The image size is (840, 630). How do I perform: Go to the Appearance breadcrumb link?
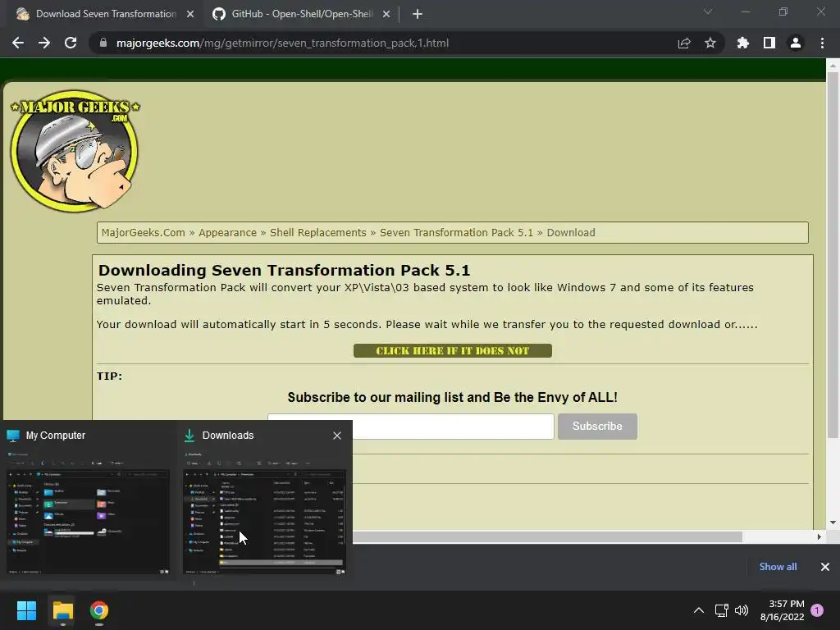click(228, 232)
